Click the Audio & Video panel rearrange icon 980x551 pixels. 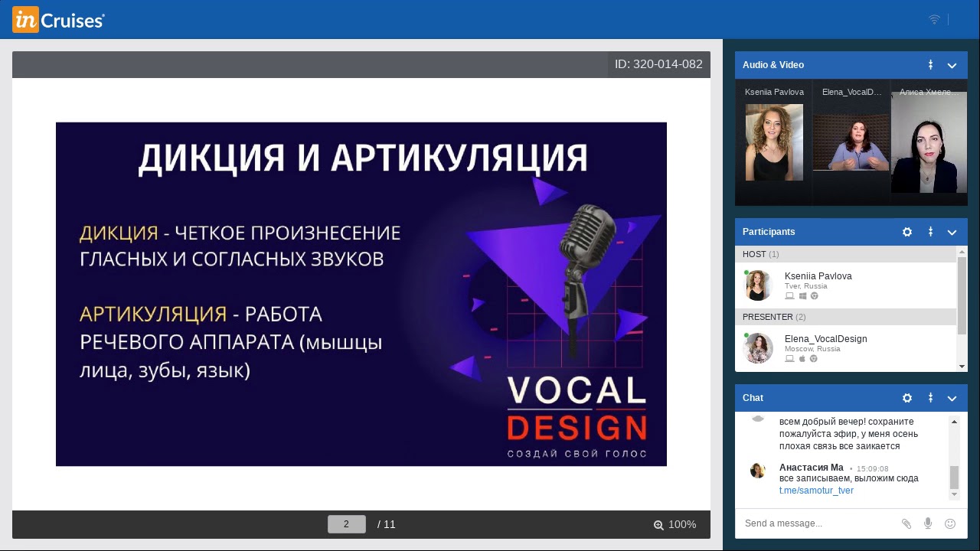(931, 65)
